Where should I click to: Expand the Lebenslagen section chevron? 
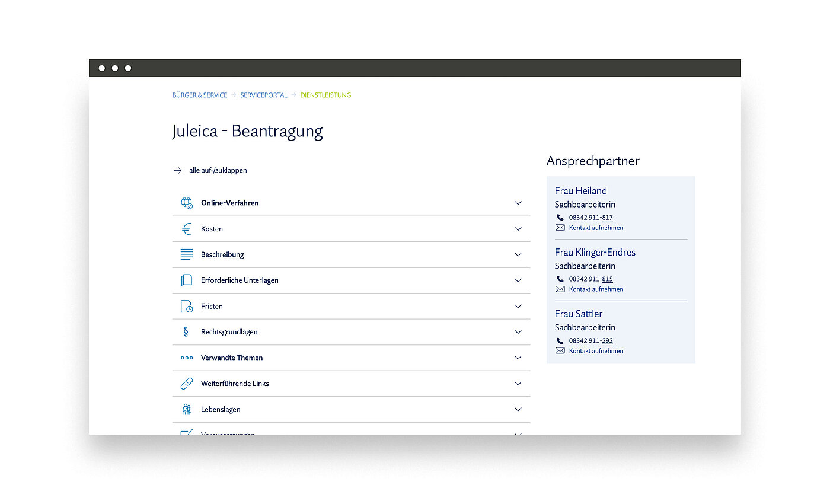click(518, 410)
